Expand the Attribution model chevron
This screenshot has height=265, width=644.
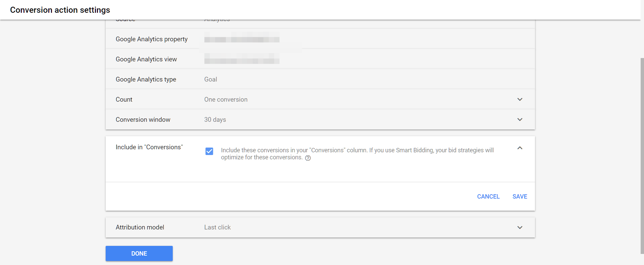(520, 227)
